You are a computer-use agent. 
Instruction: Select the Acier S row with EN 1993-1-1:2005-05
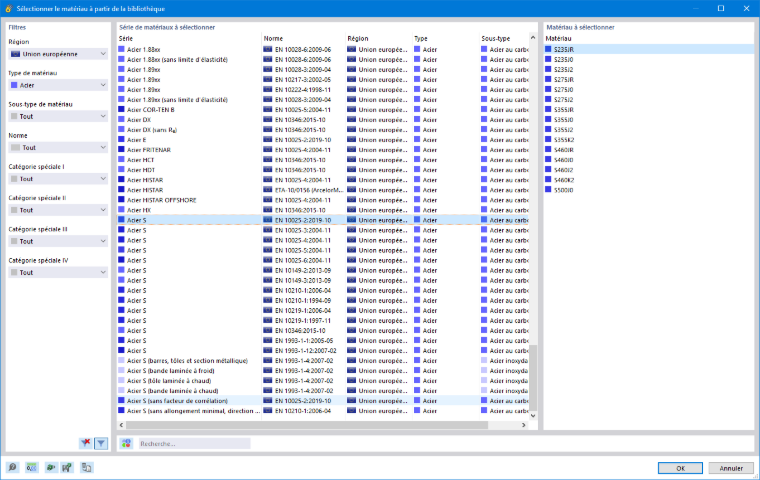point(323,340)
